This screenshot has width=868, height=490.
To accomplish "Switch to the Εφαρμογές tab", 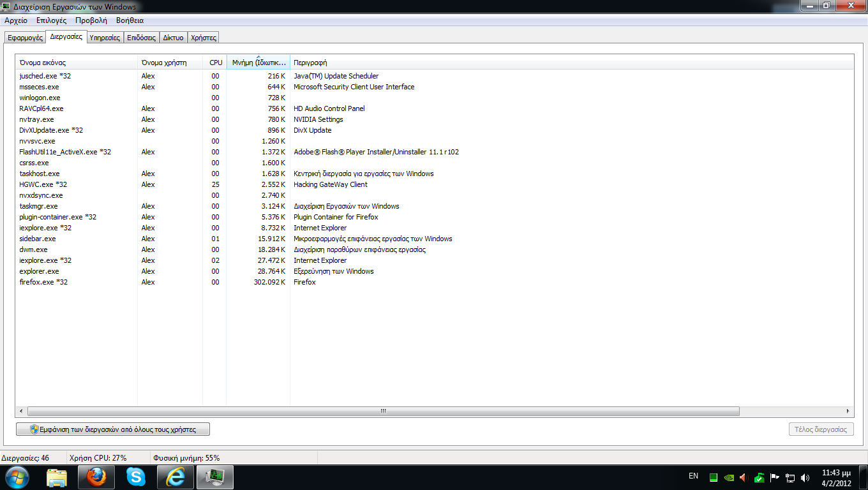I will [25, 38].
